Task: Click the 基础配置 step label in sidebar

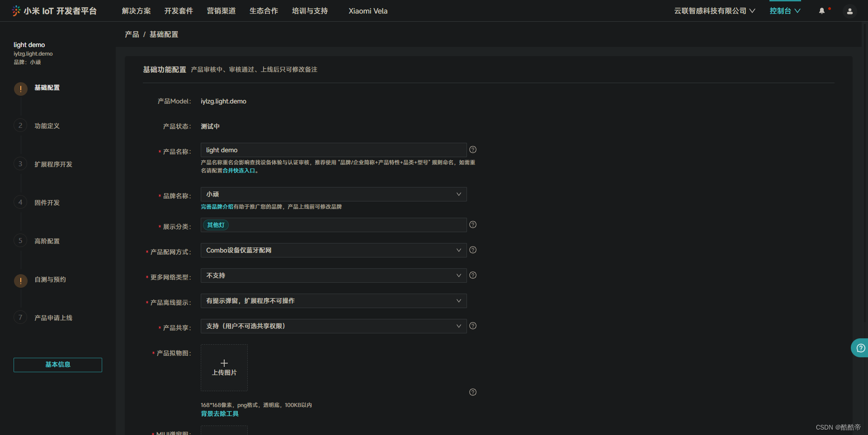Action: pyautogui.click(x=47, y=88)
